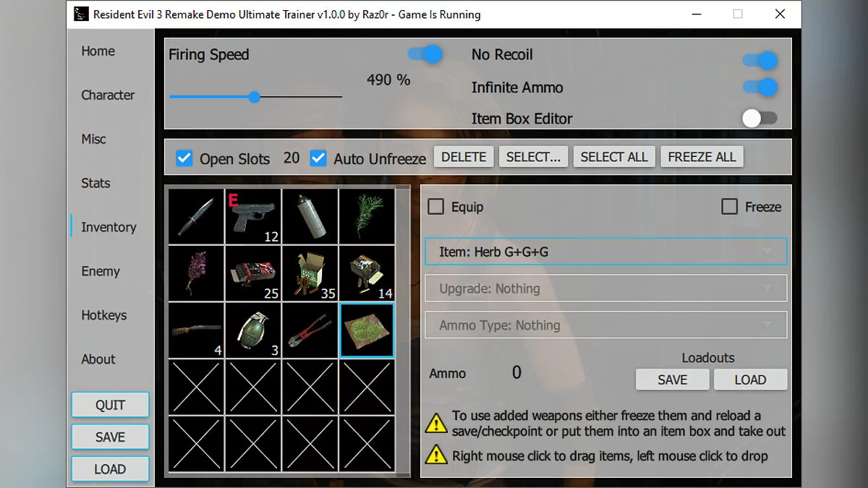868x488 pixels.
Task: Select the first aid spray inventory slot
Action: (x=310, y=216)
